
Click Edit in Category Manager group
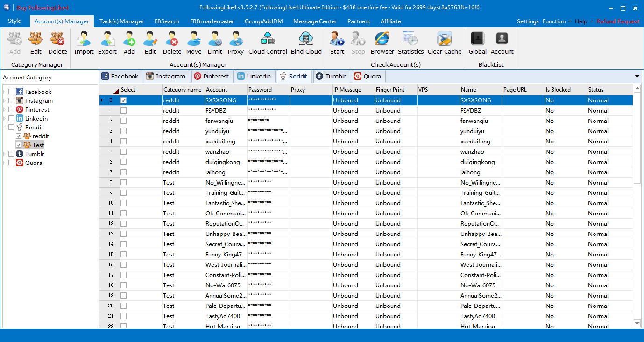tap(35, 43)
